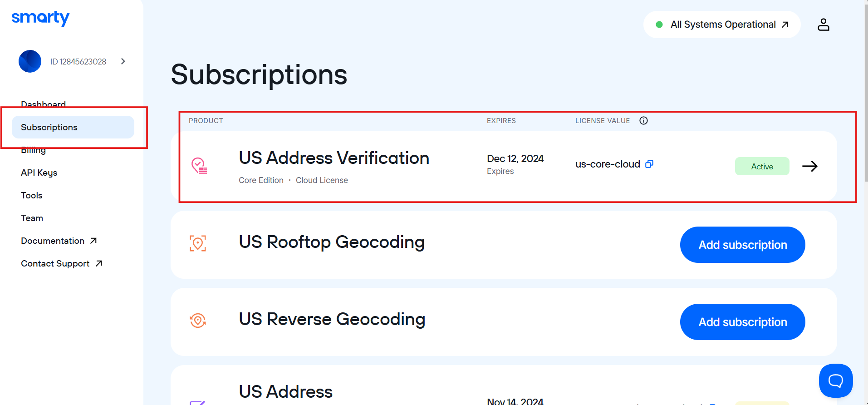Click the Active status badge
The width and height of the screenshot is (868, 405).
pyautogui.click(x=762, y=166)
